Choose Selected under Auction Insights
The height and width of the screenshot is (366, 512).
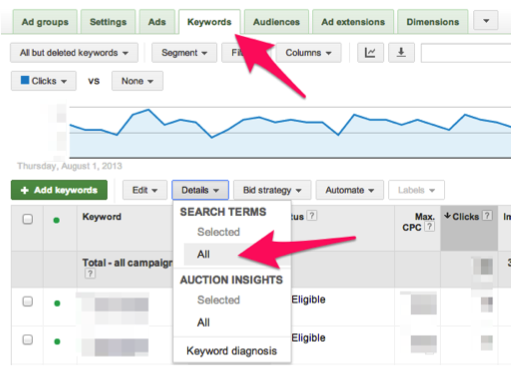tap(219, 300)
